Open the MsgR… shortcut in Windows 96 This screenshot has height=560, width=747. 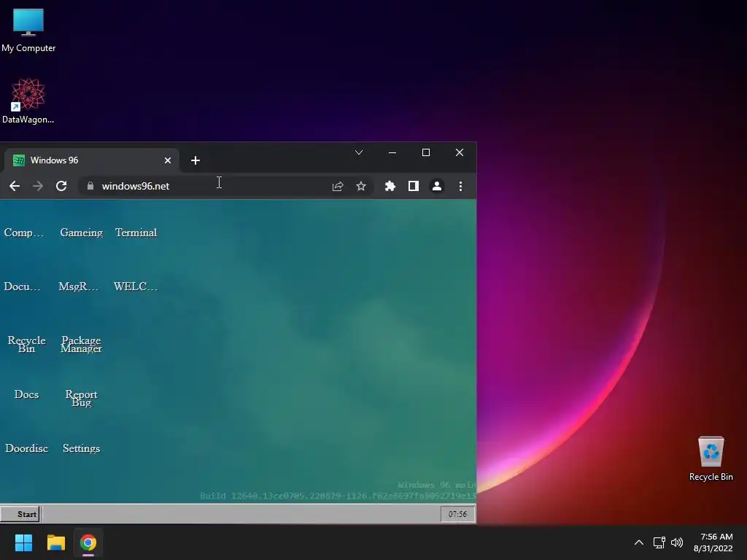coord(78,286)
